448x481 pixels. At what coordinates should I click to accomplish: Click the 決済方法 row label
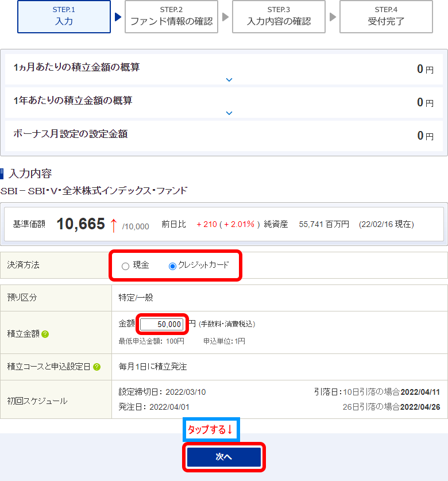coord(24,265)
